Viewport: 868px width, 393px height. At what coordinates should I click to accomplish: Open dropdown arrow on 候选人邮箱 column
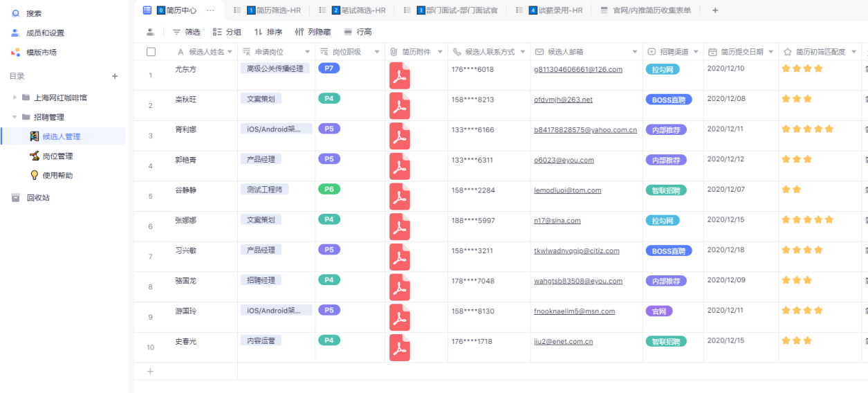point(634,52)
